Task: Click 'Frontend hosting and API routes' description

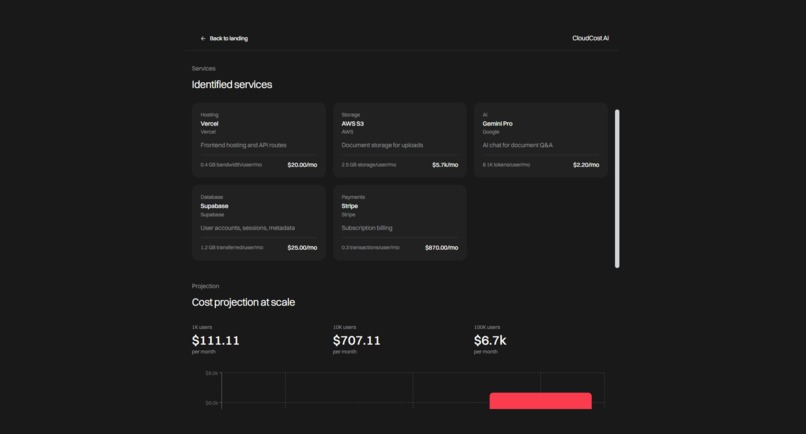Action: pos(244,146)
